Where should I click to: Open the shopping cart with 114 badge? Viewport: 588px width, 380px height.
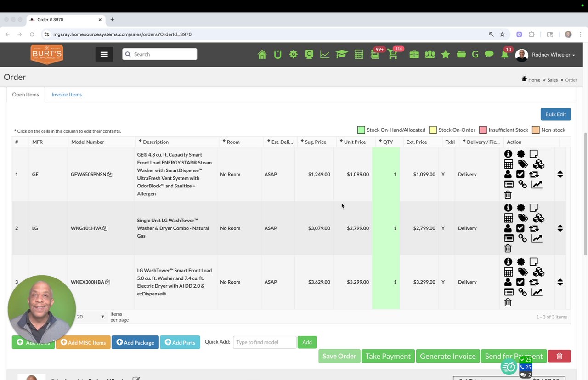pos(392,54)
